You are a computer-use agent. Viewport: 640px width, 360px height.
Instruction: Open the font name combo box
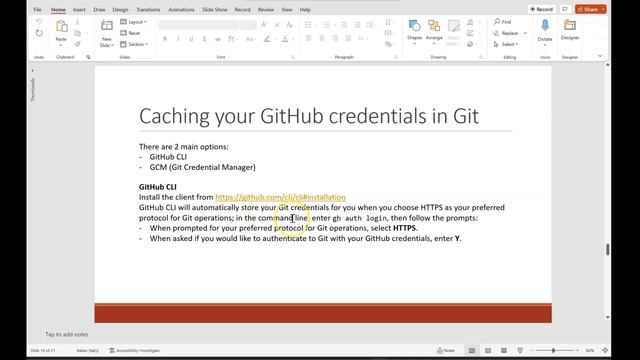click(x=198, y=25)
